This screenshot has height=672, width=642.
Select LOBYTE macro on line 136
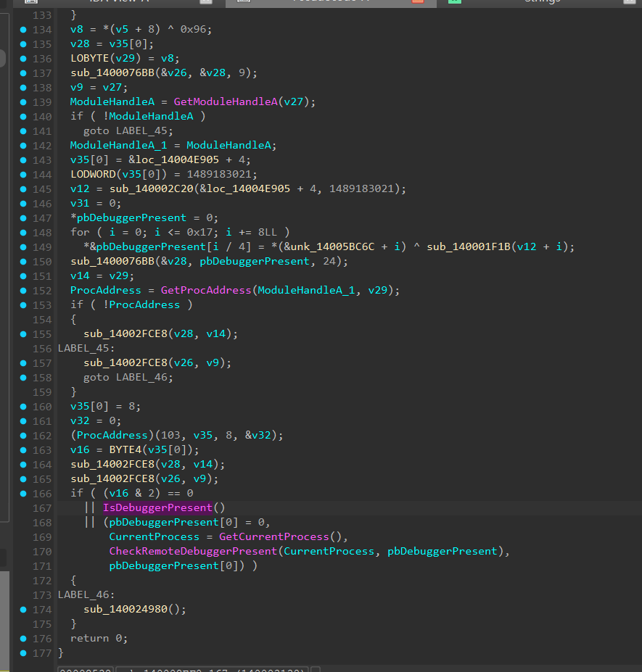[90, 58]
